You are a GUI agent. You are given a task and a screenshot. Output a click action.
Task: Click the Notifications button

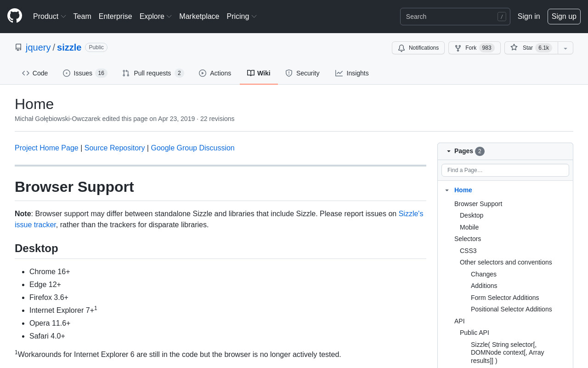coord(418,48)
